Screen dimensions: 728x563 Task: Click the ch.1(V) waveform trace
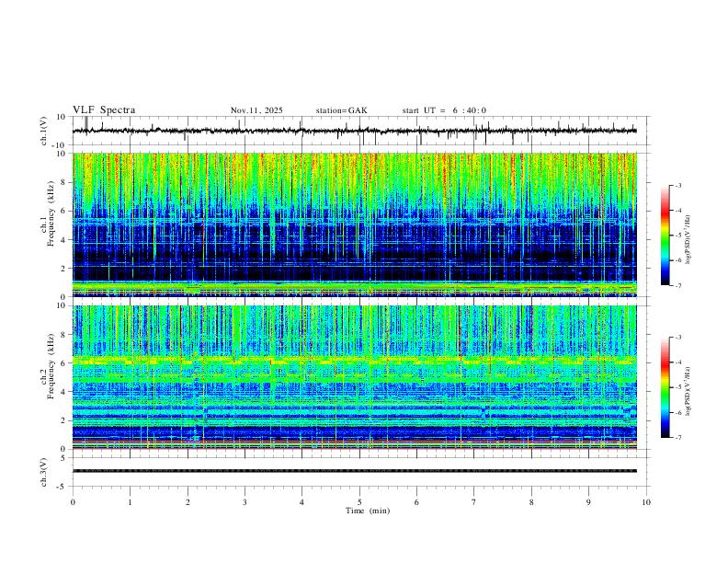click(355, 131)
